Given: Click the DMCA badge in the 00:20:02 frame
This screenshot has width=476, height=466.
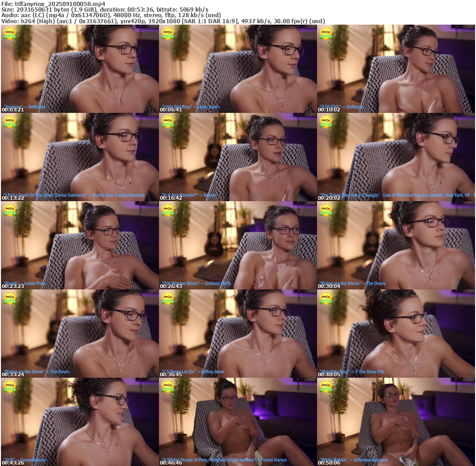Looking at the screenshot, I should pos(326,122).
